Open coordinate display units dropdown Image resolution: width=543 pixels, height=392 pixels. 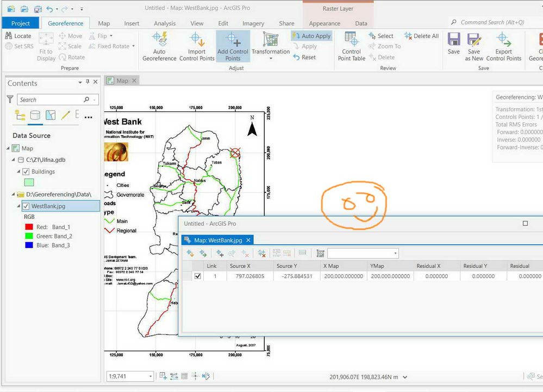pyautogui.click(x=405, y=377)
